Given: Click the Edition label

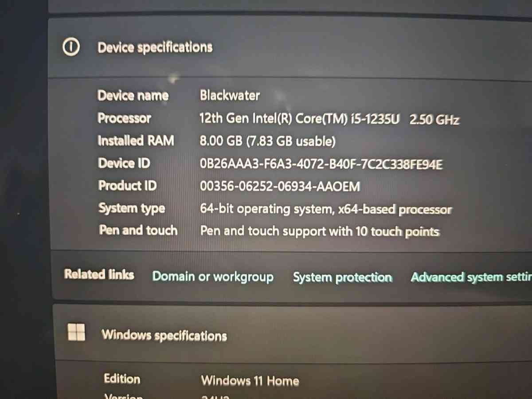Looking at the screenshot, I should pos(122,379).
